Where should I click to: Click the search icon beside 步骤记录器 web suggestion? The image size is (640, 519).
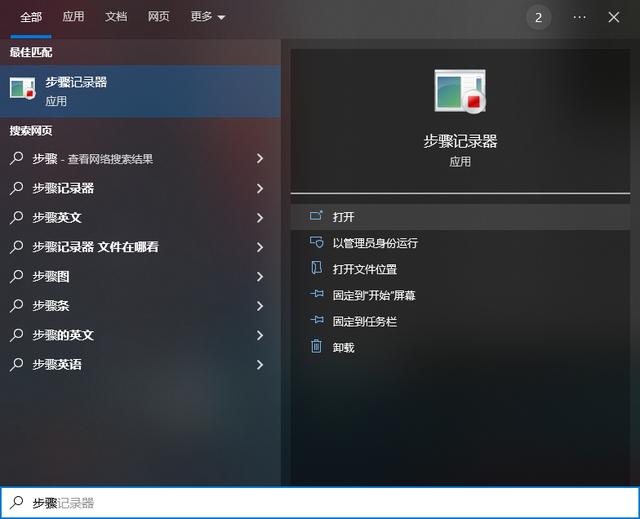(x=16, y=188)
